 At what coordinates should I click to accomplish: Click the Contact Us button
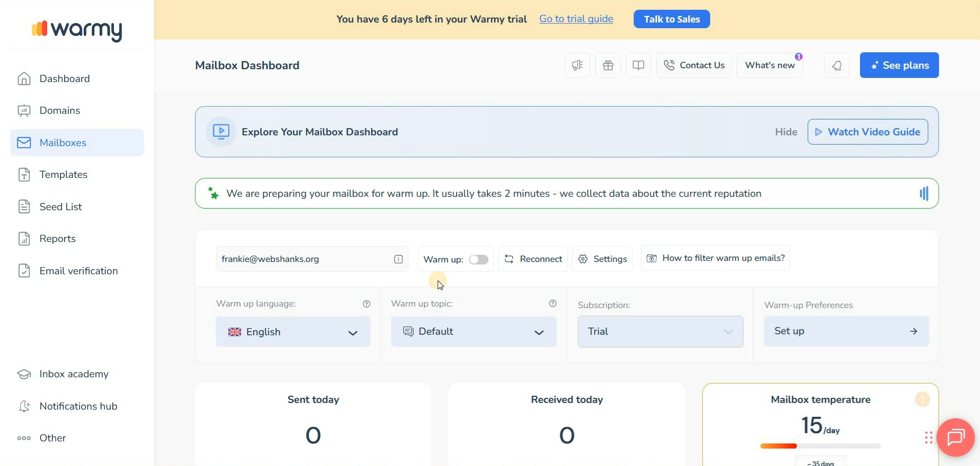pos(694,65)
